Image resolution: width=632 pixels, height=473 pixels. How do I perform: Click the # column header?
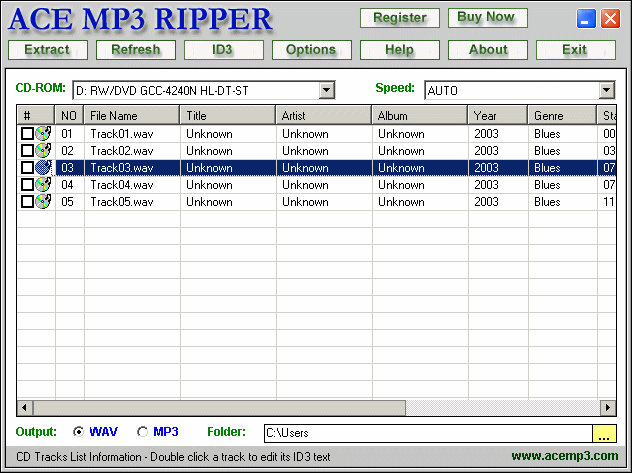coord(35,116)
